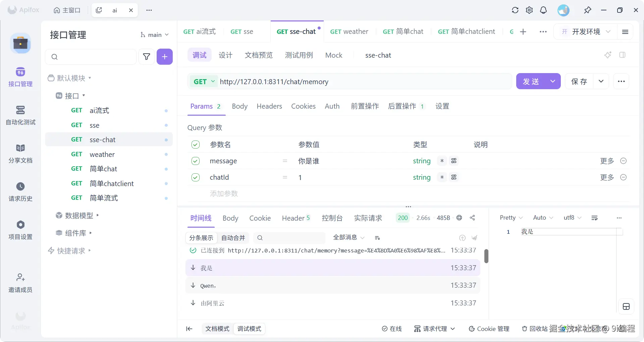Toggle the right side panel layout icon
This screenshot has width=644, height=342.
pyautogui.click(x=623, y=55)
